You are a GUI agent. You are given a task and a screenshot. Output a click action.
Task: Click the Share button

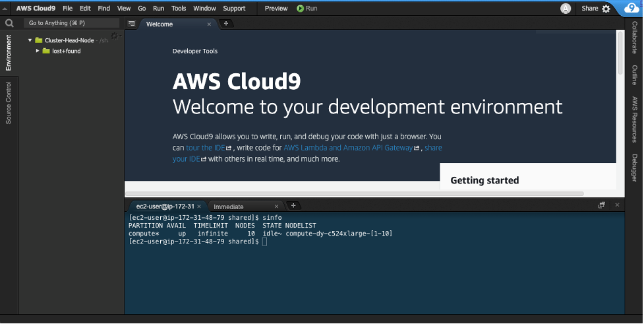coord(590,8)
